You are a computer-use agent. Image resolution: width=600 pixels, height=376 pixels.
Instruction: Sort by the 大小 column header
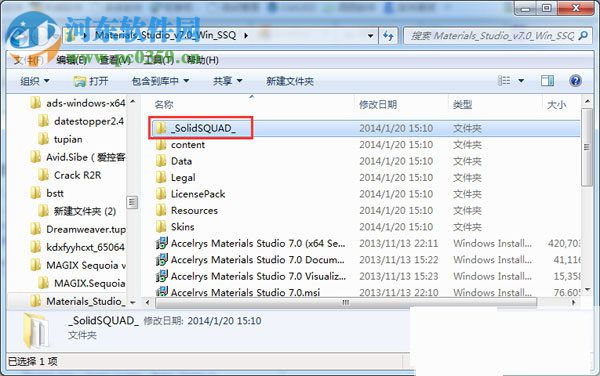[x=556, y=104]
